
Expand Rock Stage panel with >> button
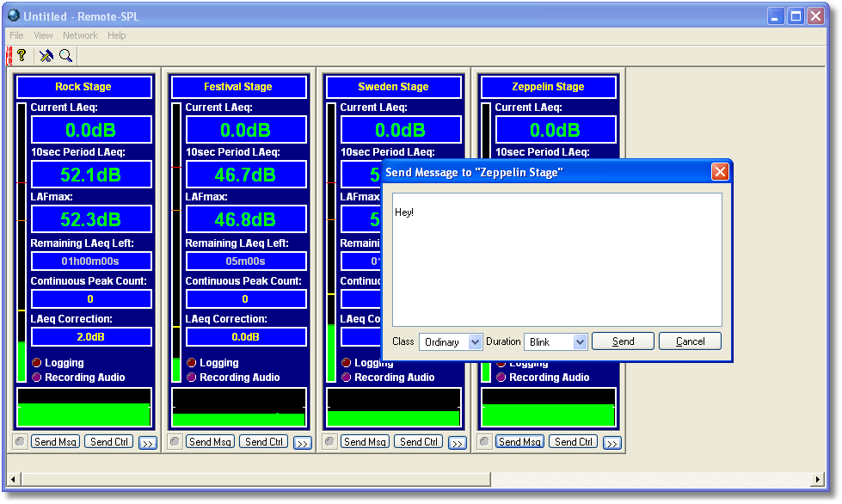pos(148,443)
